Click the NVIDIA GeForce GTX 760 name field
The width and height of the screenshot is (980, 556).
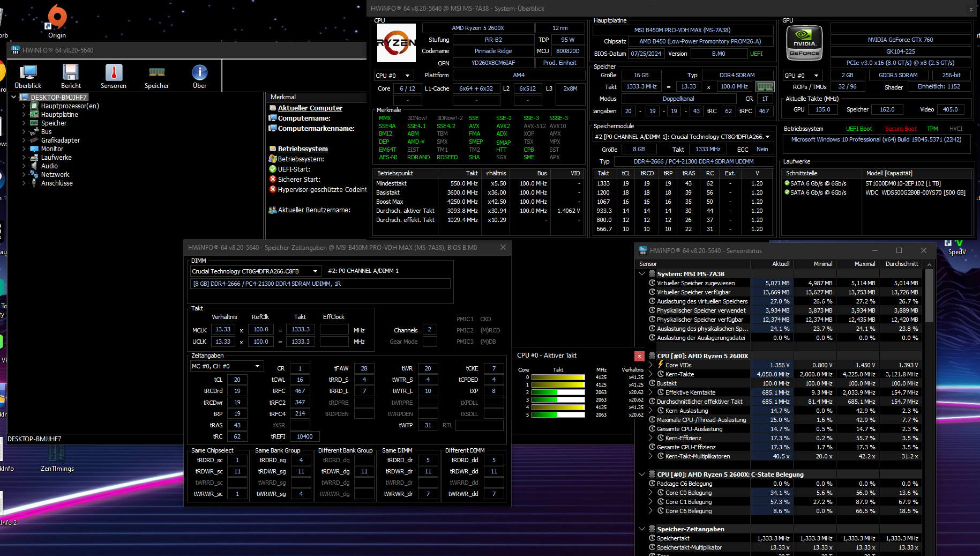tap(900, 40)
